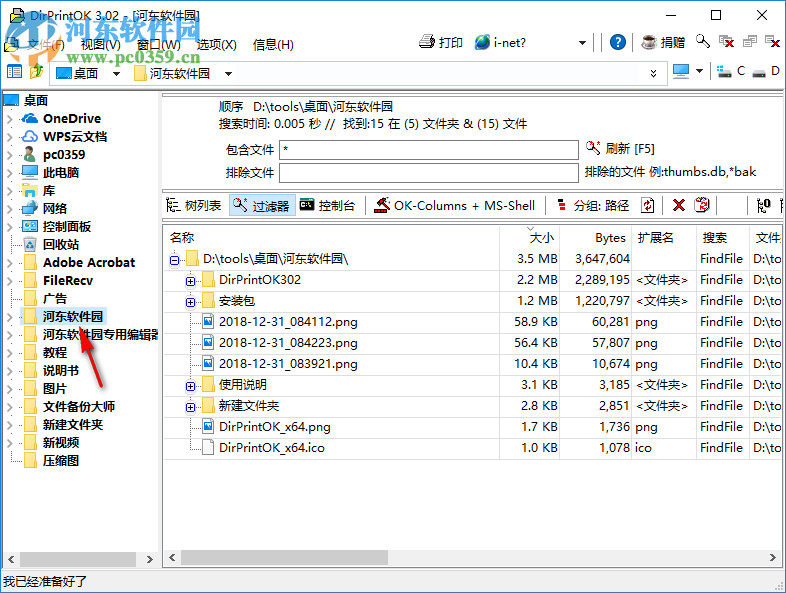Expand 此电脑 in the folder tree
The height and width of the screenshot is (593, 786).
pos(10,173)
